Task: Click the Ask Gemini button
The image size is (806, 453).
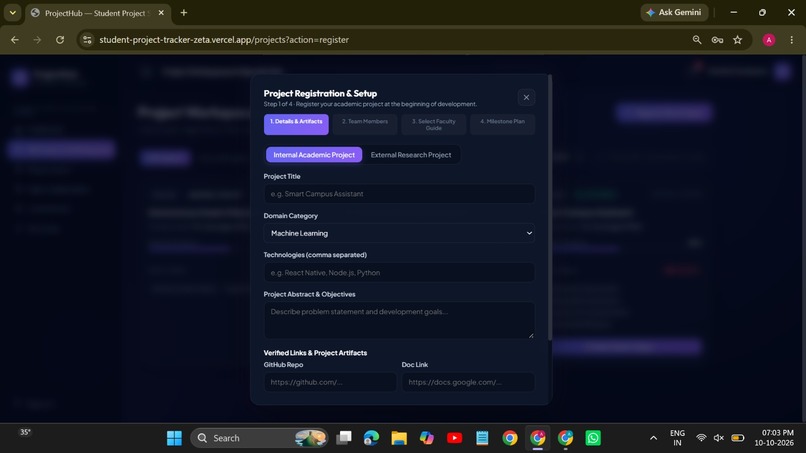Action: [x=674, y=12]
